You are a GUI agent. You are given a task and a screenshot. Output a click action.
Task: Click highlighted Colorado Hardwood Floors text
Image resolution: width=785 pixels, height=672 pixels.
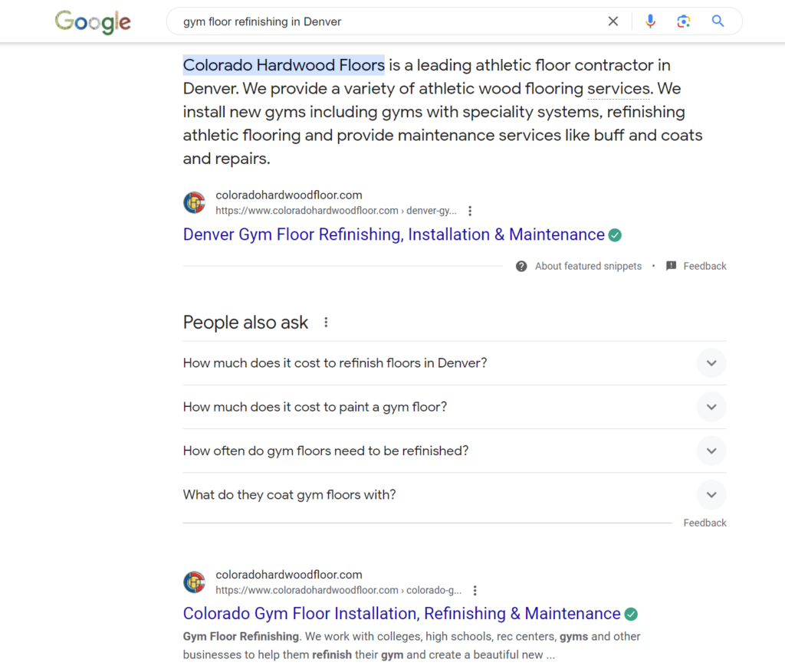point(284,65)
